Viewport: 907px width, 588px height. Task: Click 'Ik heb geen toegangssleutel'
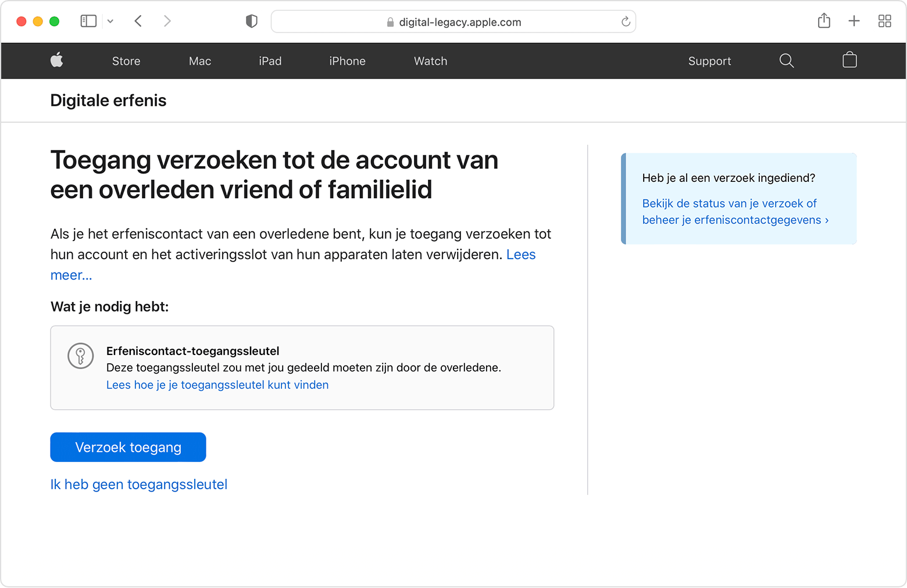click(x=139, y=484)
